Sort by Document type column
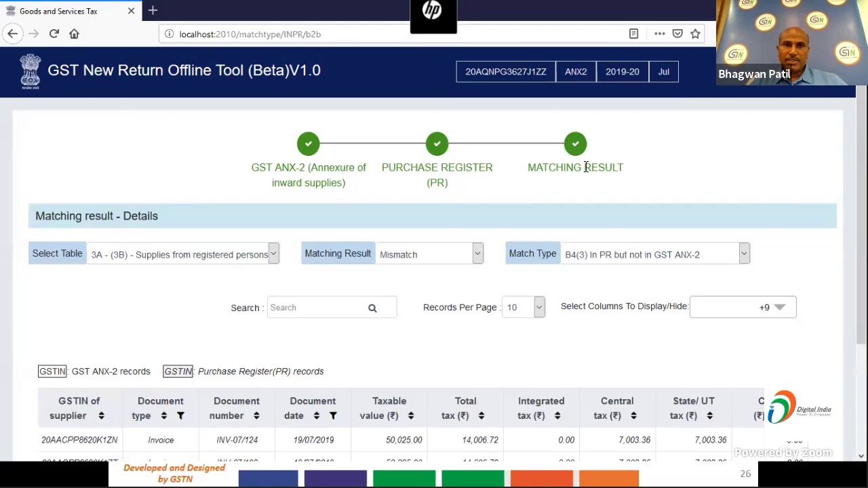868x488 pixels. [163, 416]
